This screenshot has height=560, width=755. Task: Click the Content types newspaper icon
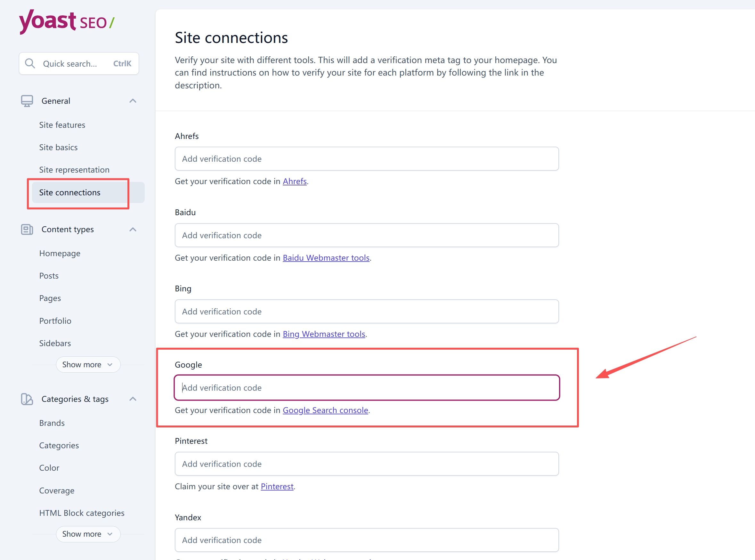[x=27, y=230]
